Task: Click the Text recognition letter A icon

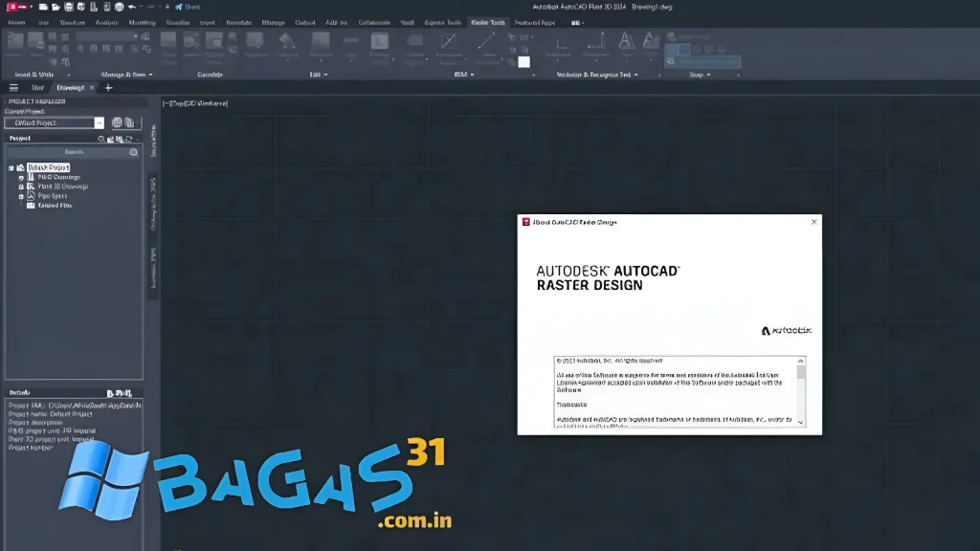Action: coord(626,42)
